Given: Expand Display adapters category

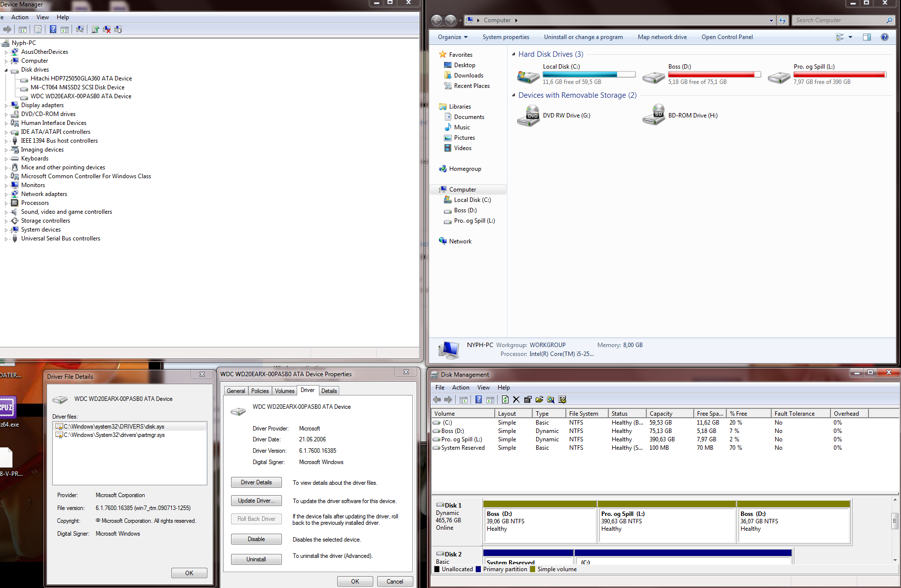Looking at the screenshot, I should (x=6, y=106).
